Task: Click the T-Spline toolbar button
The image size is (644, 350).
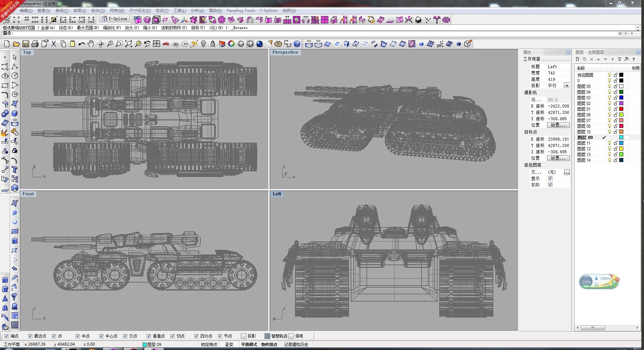Action: pos(115,19)
